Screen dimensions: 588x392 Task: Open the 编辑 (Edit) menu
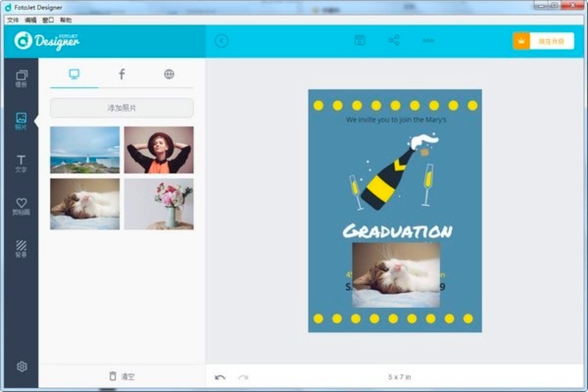[30, 20]
